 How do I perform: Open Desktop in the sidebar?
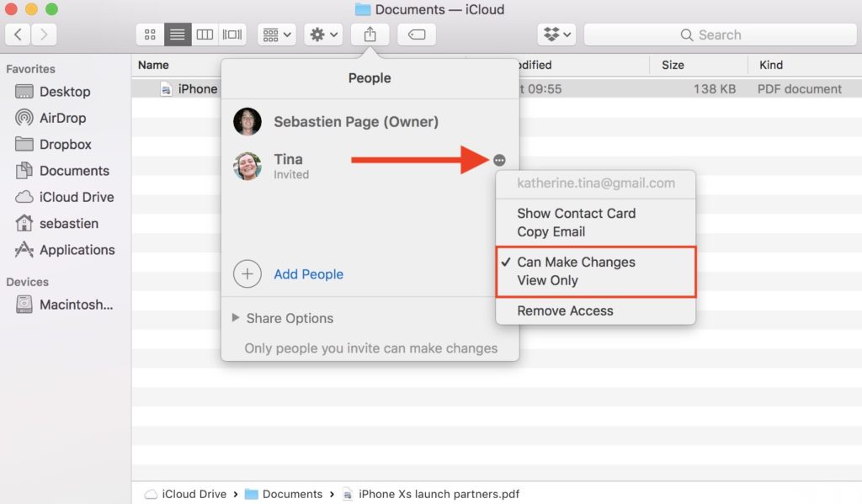tap(65, 92)
